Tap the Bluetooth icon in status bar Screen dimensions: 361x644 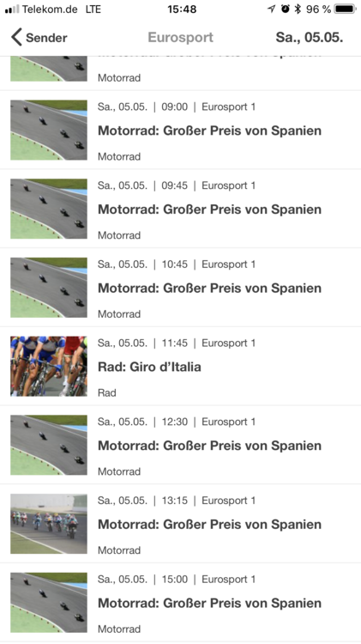click(x=298, y=9)
